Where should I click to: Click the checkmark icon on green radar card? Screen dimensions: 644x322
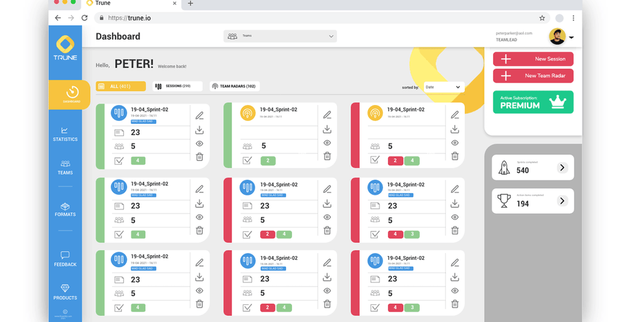point(247,160)
